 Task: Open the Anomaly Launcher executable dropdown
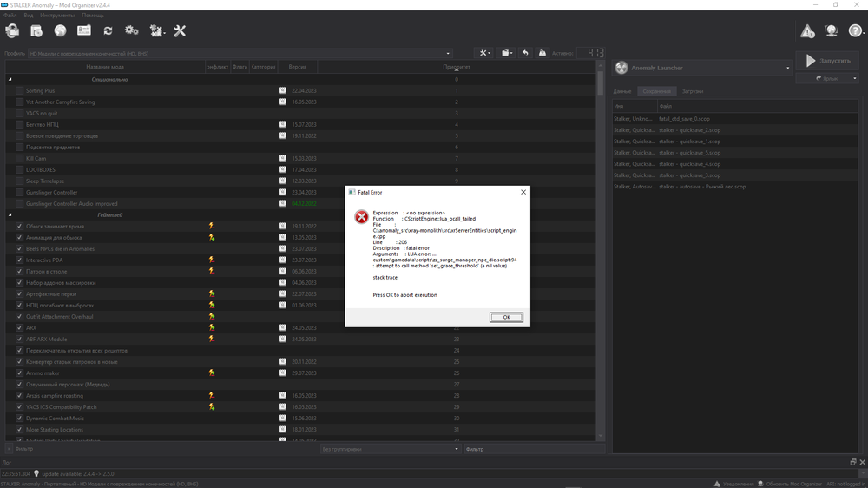[702, 68]
